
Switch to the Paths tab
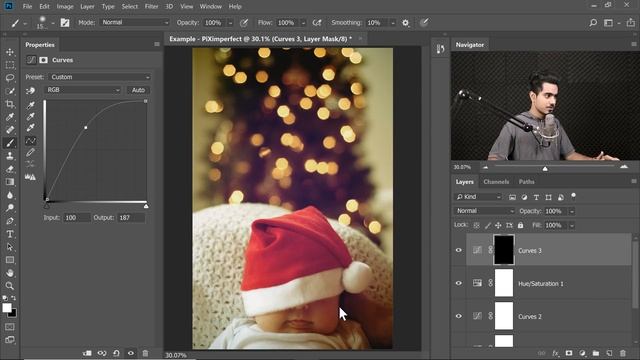coord(527,182)
